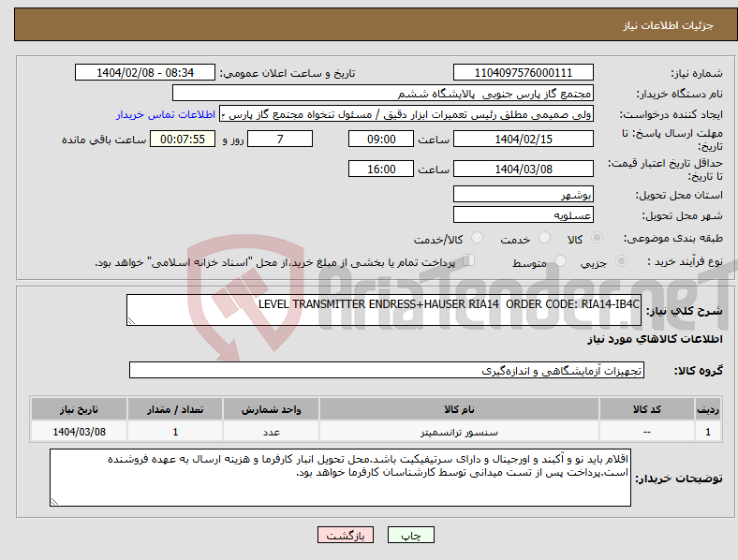Click the کد کالا cell showing --
The width and height of the screenshot is (738, 560).
click(647, 432)
